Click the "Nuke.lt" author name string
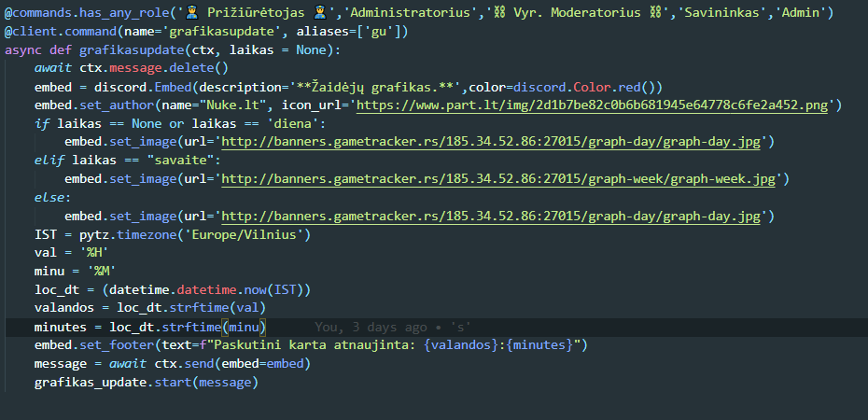The height and width of the screenshot is (420, 868). [236, 105]
